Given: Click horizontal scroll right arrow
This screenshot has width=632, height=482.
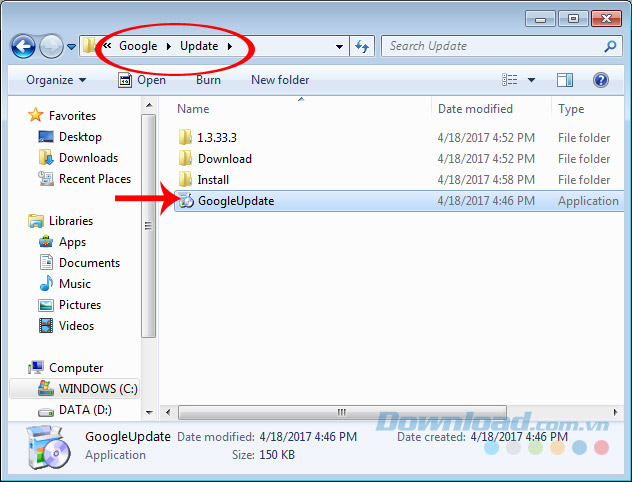Looking at the screenshot, I should tap(615, 412).
